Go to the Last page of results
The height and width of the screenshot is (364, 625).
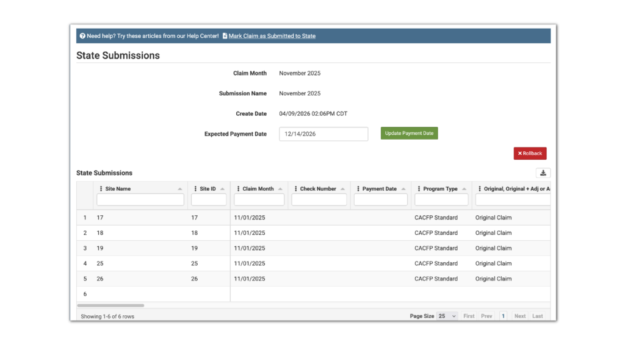(537, 316)
